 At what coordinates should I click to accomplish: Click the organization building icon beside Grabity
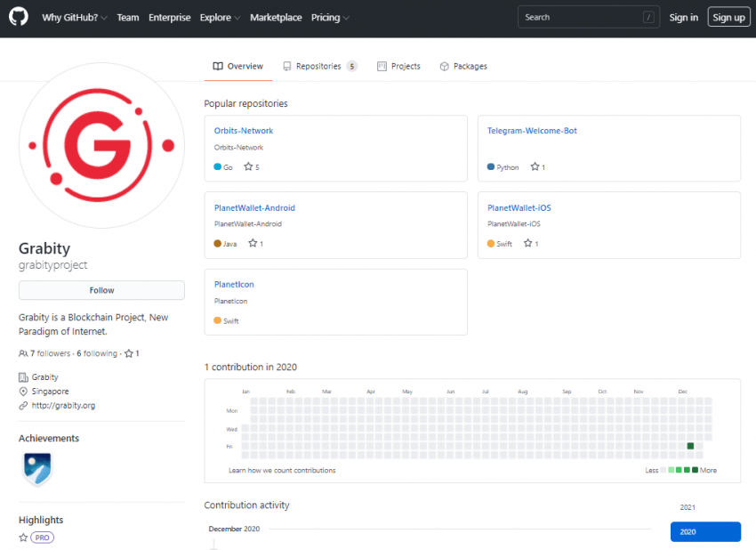pos(23,377)
